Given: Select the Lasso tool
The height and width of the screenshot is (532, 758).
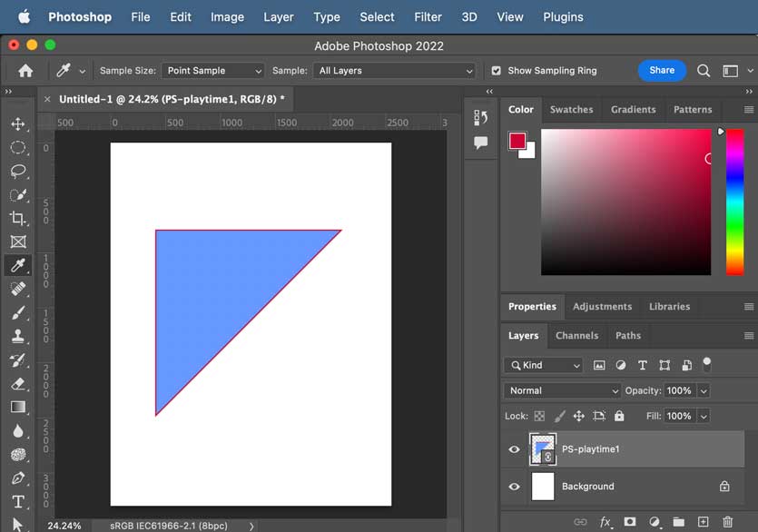Looking at the screenshot, I should tap(18, 172).
